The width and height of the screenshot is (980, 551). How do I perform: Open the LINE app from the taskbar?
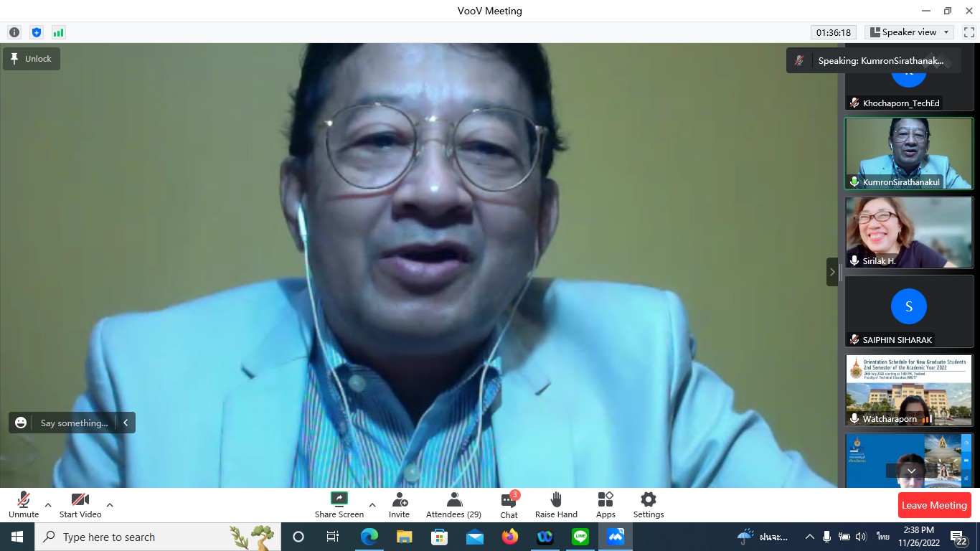click(580, 537)
